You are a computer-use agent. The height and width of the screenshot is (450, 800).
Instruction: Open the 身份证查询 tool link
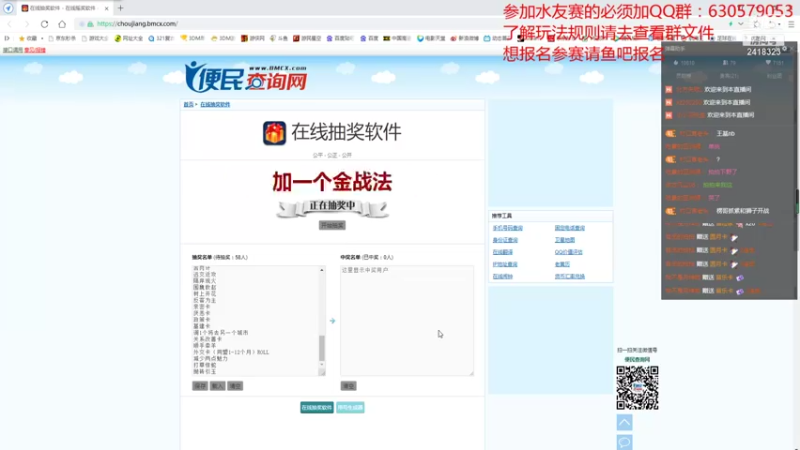[x=505, y=240]
